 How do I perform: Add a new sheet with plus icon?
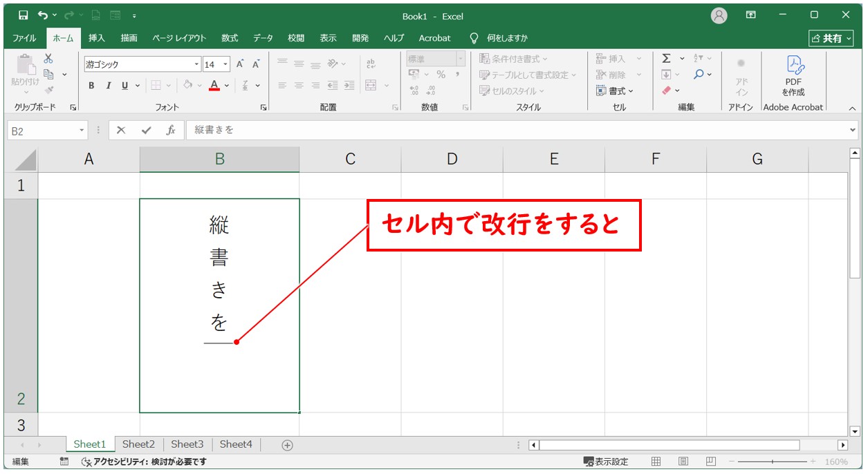(x=288, y=445)
